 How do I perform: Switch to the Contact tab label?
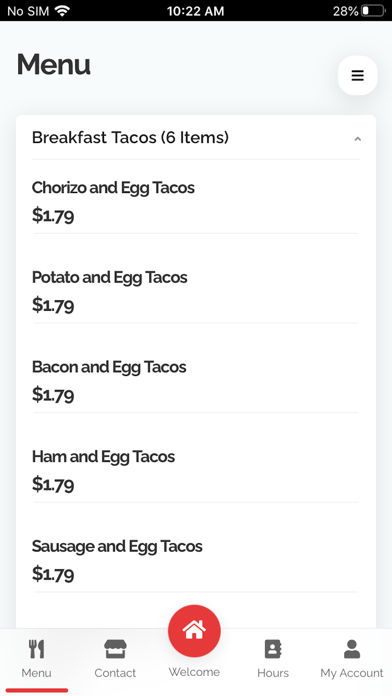(115, 673)
